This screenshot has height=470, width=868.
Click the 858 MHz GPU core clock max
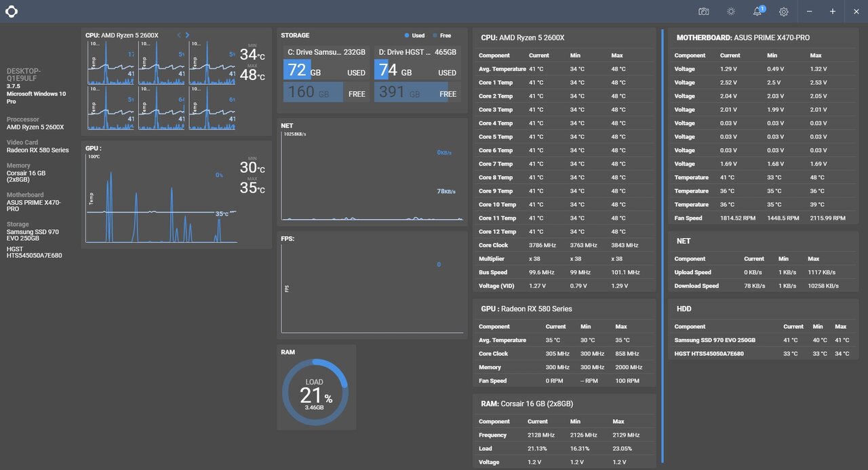pos(627,354)
